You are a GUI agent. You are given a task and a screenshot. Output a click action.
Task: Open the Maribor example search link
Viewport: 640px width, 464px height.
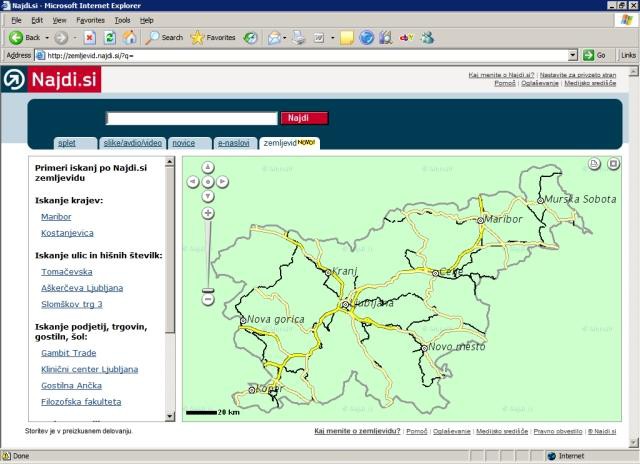(56, 216)
